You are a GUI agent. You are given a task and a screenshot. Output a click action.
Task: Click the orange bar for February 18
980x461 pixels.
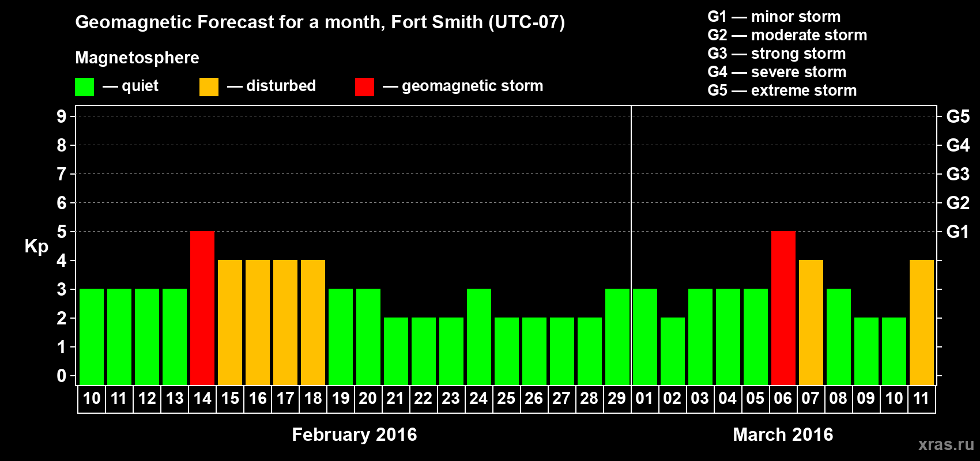[313, 323]
